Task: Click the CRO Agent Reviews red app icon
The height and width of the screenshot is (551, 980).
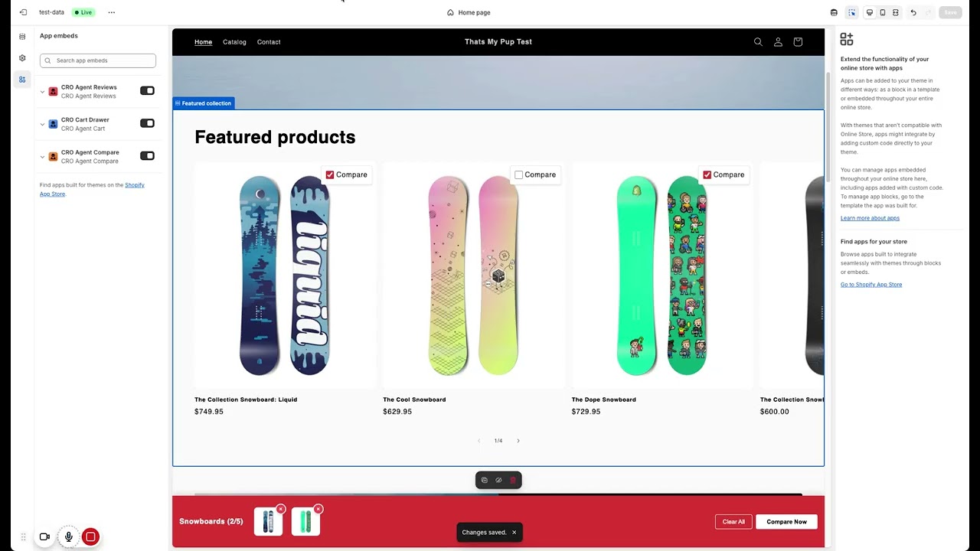Action: pyautogui.click(x=53, y=91)
